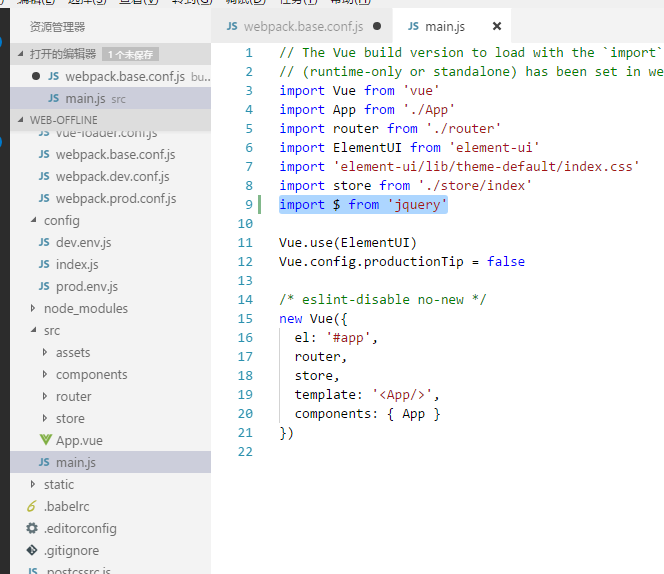
Task: Click the unsaved dot on the webpack.base.conf.js tab
Action: pyautogui.click(x=377, y=26)
